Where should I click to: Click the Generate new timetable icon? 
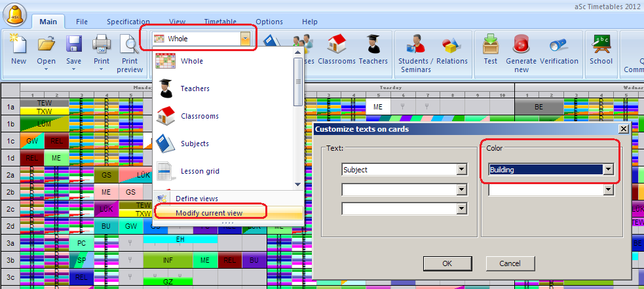tap(521, 45)
